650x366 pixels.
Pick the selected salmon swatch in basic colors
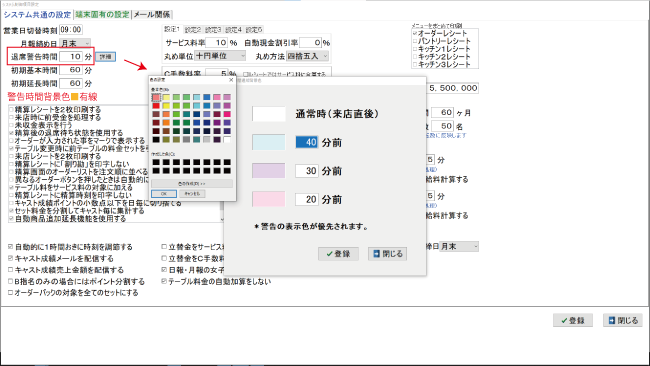tap(156, 97)
